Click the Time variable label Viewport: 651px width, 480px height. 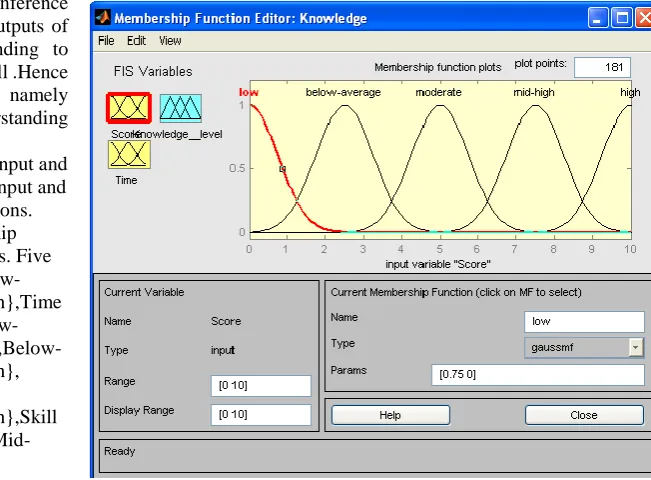coord(126,180)
